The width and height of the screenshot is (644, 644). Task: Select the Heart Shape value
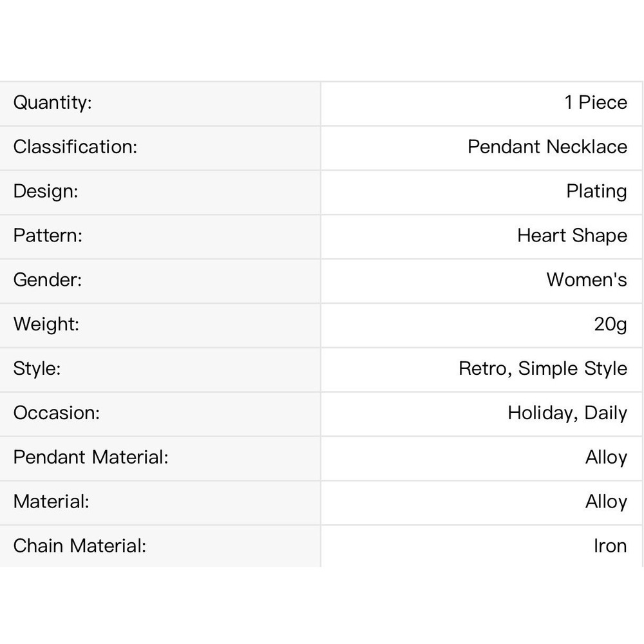point(572,236)
